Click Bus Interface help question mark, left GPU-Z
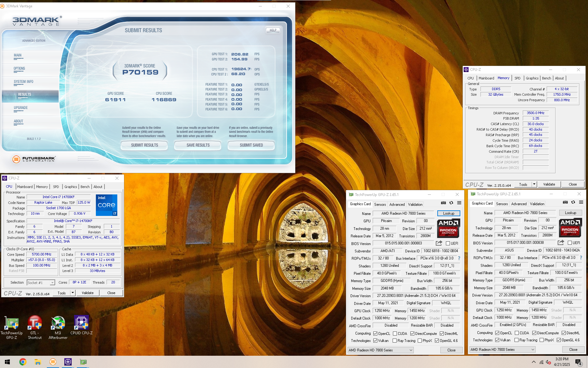Screen dimensions: 588x368 coord(459,258)
